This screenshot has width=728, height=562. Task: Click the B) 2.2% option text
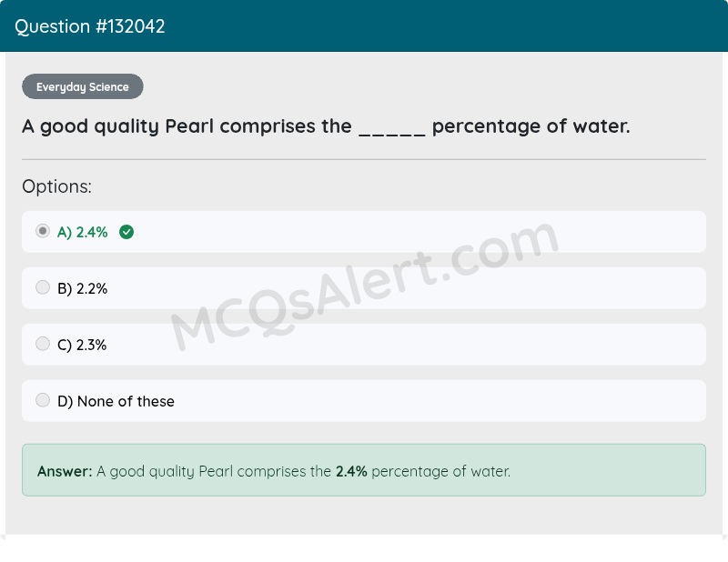pyautogui.click(x=83, y=288)
